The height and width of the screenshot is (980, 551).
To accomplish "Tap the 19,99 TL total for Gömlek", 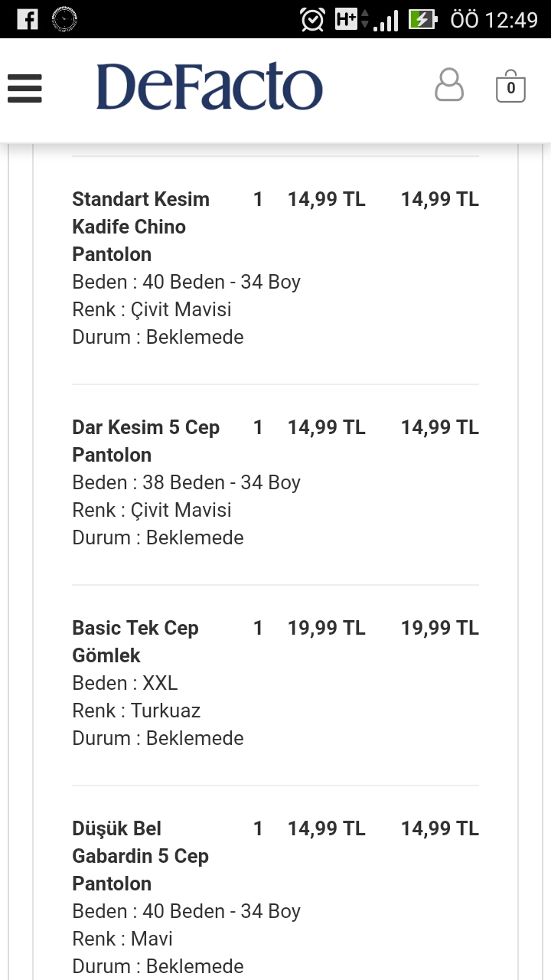I will 440,628.
